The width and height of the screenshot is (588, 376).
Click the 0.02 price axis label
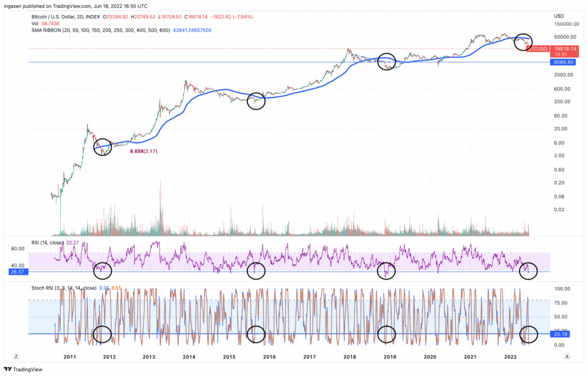tap(559, 210)
